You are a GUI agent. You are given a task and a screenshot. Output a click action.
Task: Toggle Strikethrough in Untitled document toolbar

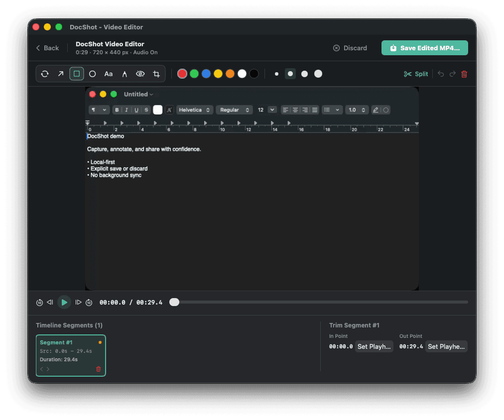(x=146, y=110)
